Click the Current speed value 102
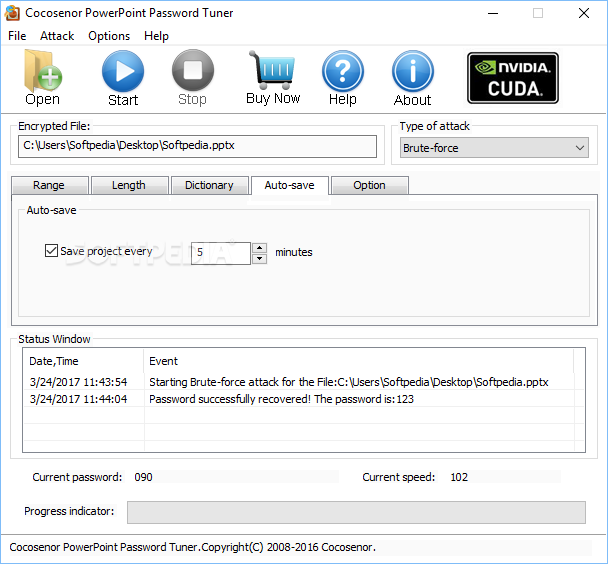The width and height of the screenshot is (608, 564). [x=459, y=477]
